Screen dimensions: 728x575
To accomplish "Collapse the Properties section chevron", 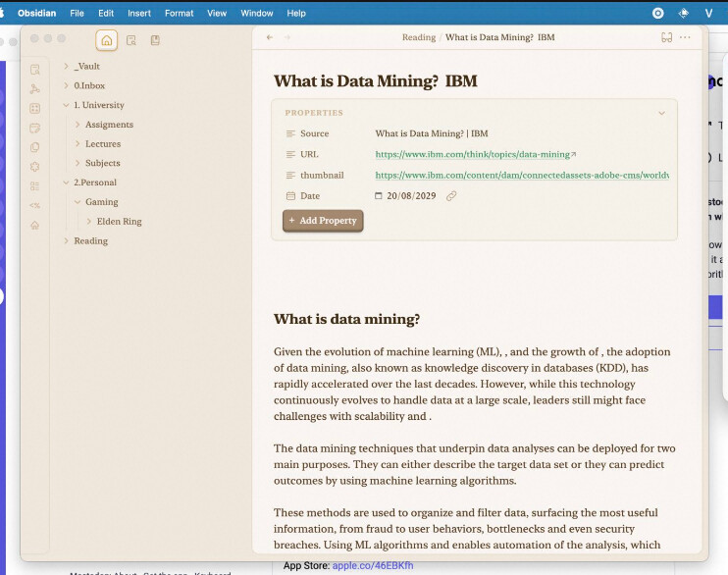I will click(661, 113).
